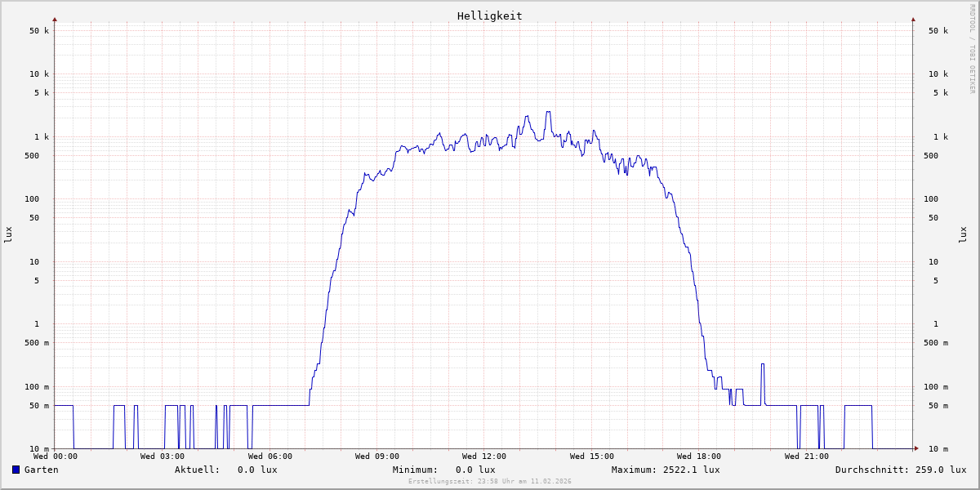Click the right axis 10 m label
980x490 pixels.
click(938, 449)
